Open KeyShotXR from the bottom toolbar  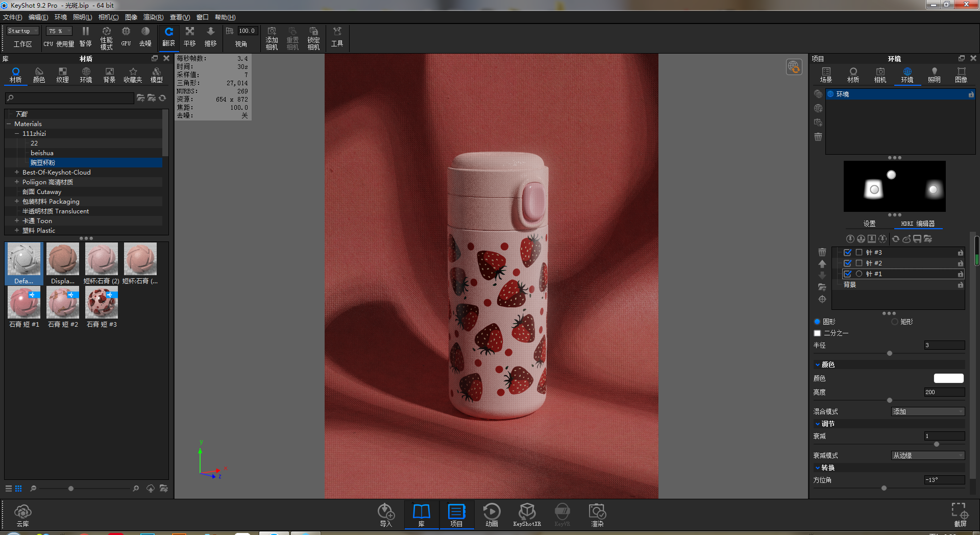527,514
